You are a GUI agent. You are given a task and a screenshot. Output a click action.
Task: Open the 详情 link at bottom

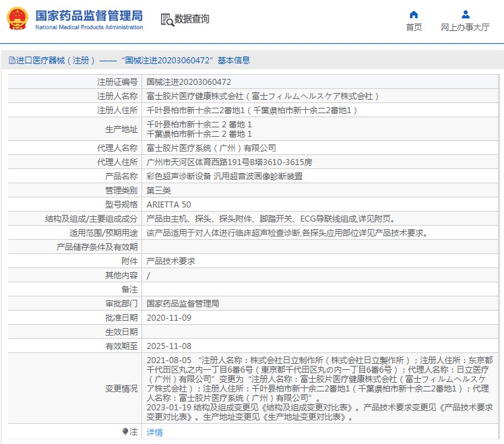tap(155, 433)
